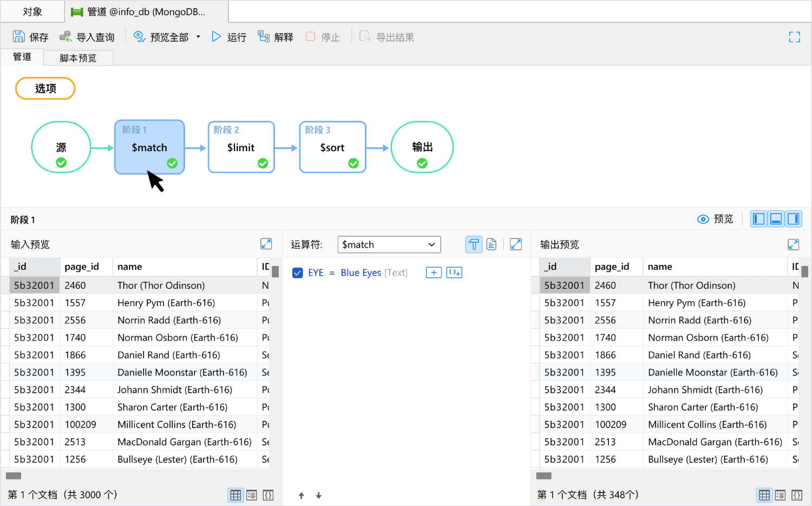Toggle the bottom panel layout view
Viewport: 812px width, 506px height.
(776, 218)
